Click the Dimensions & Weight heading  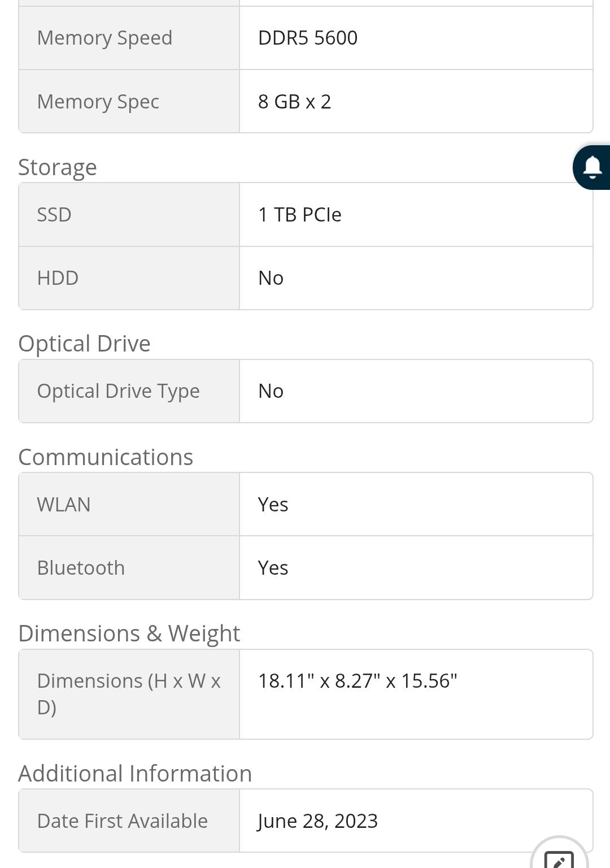click(x=129, y=633)
